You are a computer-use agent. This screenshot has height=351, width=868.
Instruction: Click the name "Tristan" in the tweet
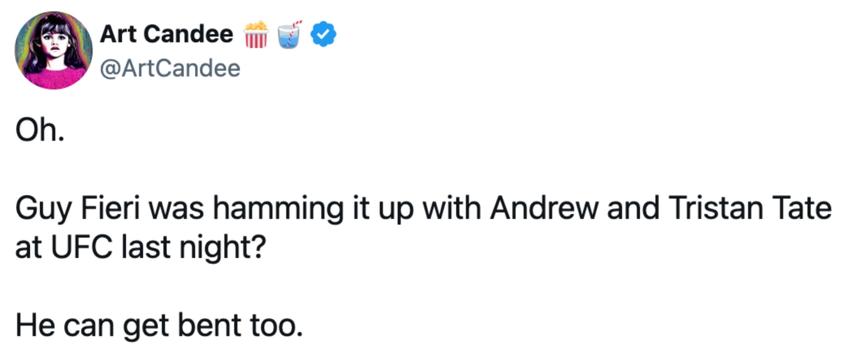(x=715, y=208)
